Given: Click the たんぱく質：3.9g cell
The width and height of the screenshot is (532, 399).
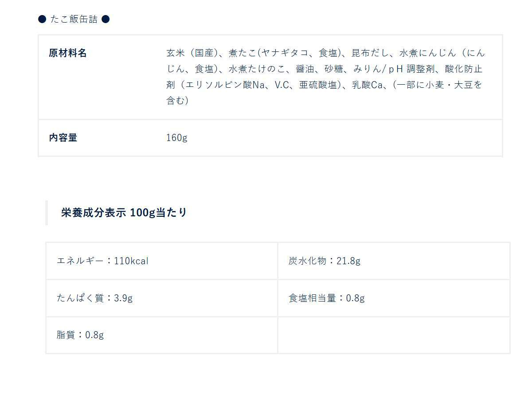Looking at the screenshot, I should pyautogui.click(x=95, y=298).
